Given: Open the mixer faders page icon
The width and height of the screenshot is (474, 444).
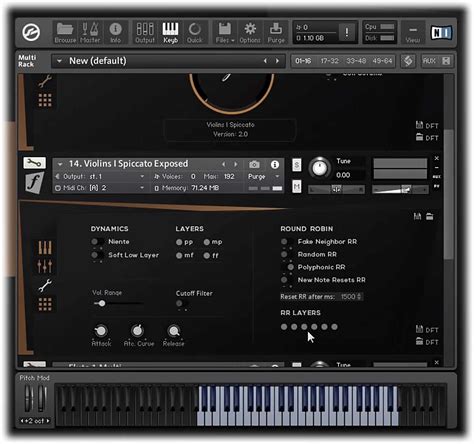Looking at the screenshot, I should [45, 248].
